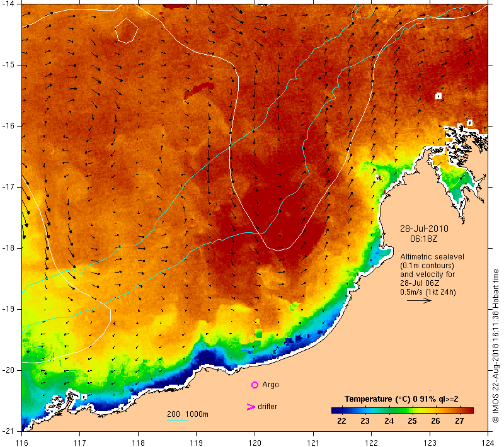Click the "06:18Z" time text

423,239
